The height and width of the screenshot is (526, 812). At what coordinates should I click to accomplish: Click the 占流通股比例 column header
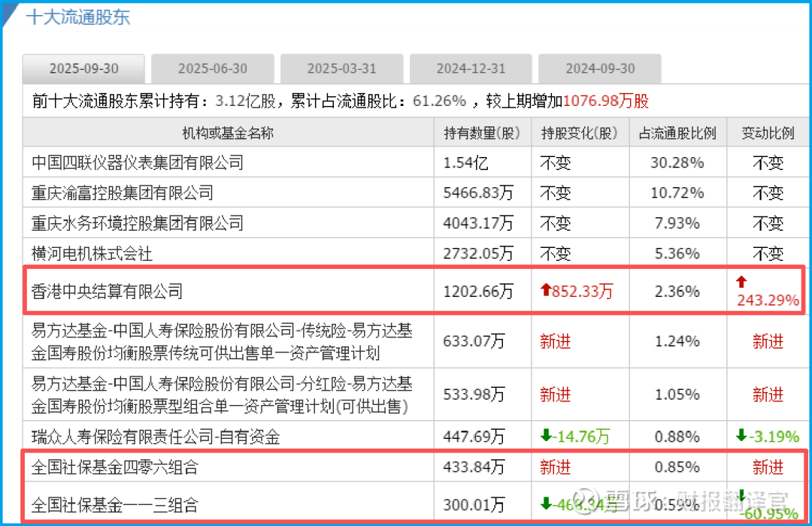677,133
